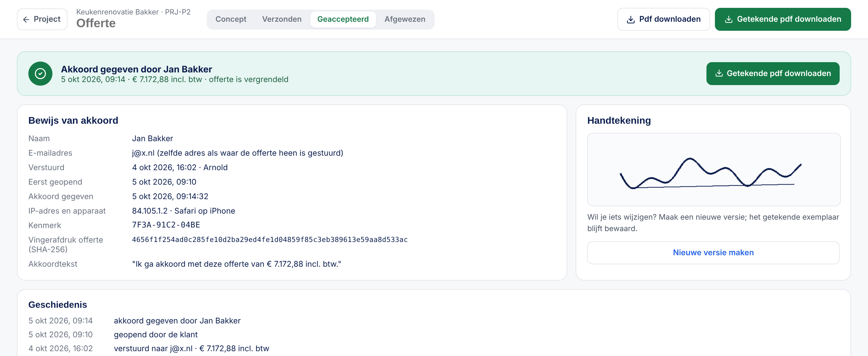Select the Geaccepteerd tab

pyautogui.click(x=343, y=19)
